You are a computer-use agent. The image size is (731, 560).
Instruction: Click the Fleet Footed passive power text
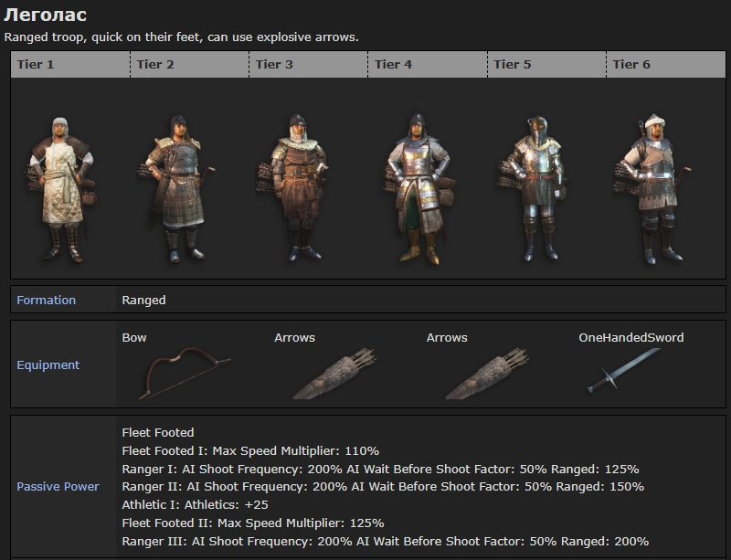(158, 432)
